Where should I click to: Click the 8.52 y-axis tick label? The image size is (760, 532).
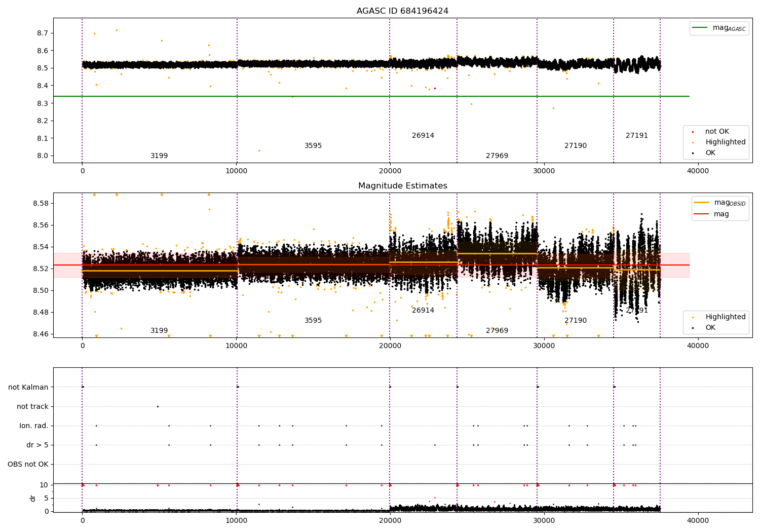click(41, 269)
